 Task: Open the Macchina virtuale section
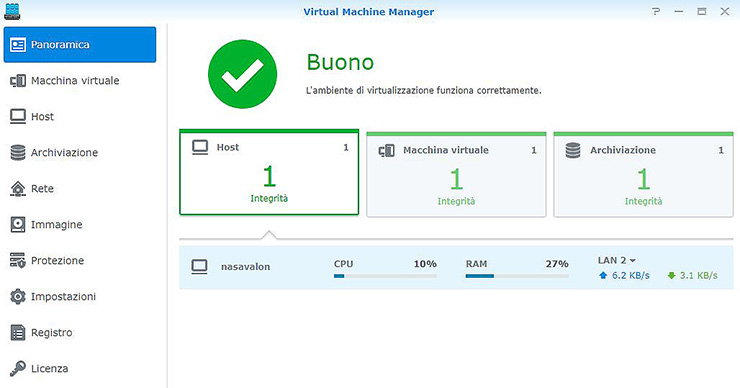80,81
